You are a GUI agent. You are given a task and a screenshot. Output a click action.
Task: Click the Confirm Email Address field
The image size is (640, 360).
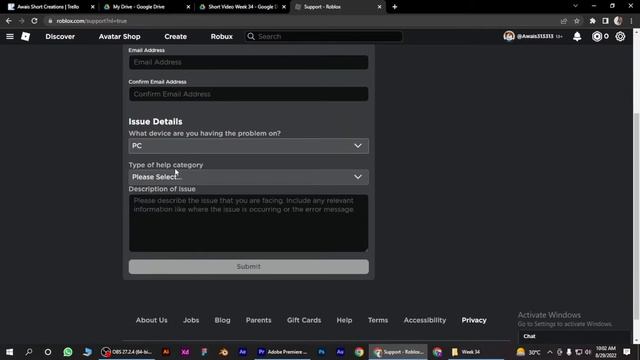coord(249,94)
